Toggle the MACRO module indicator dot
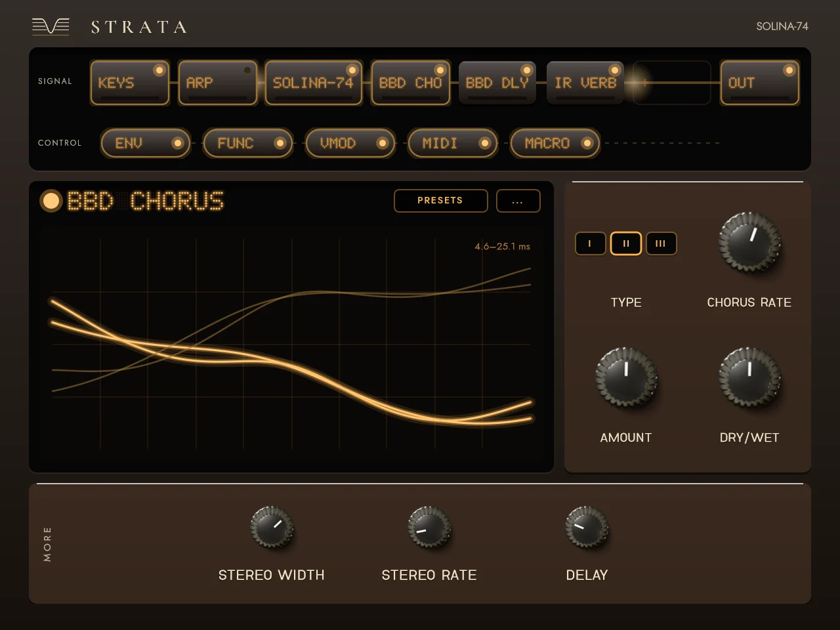 click(587, 143)
